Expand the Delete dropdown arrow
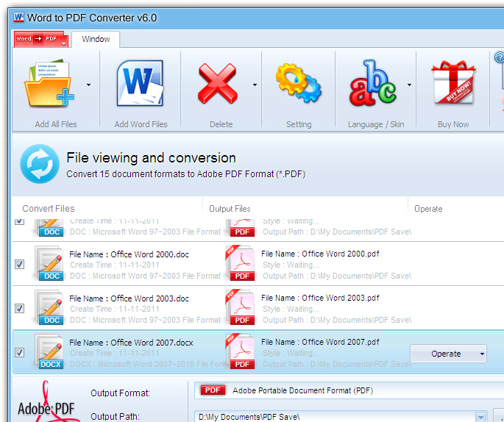 tap(255, 85)
